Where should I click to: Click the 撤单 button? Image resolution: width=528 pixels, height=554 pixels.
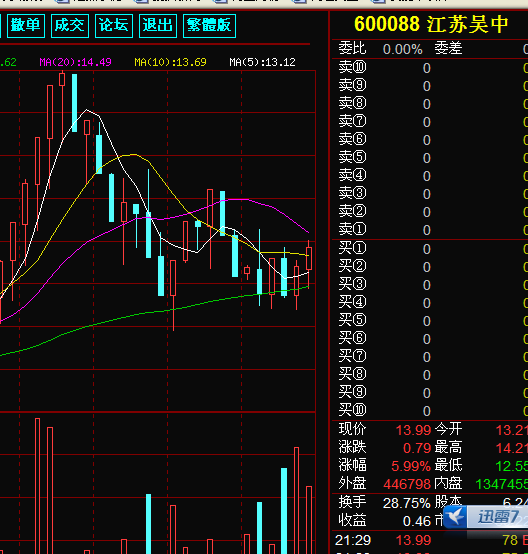point(26,25)
